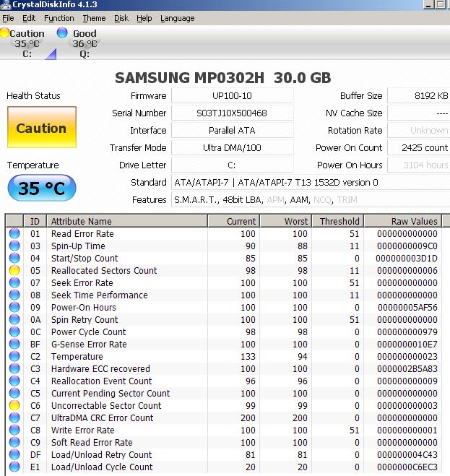
Task: Click the blue Good status orb for Q:
Action: 62,33
